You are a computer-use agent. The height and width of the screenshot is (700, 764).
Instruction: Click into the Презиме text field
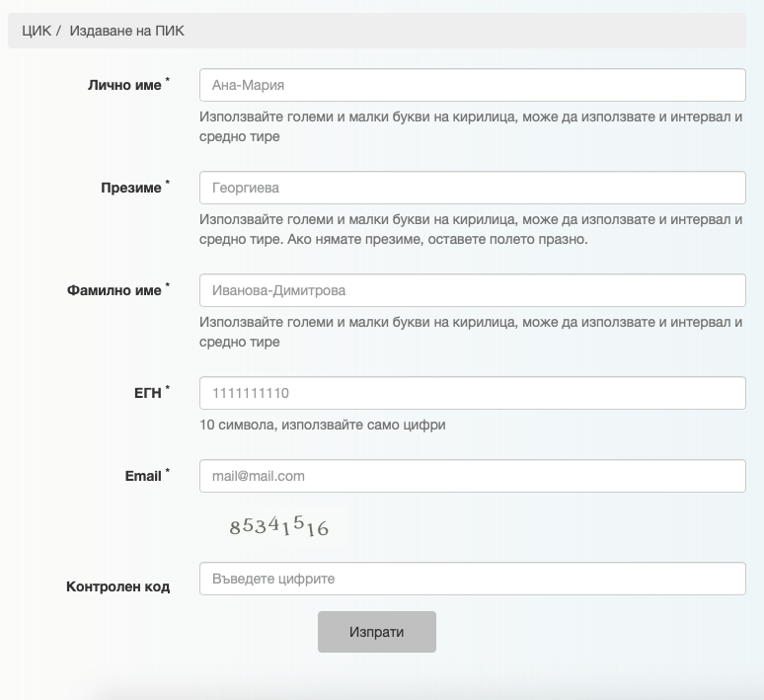coord(472,188)
